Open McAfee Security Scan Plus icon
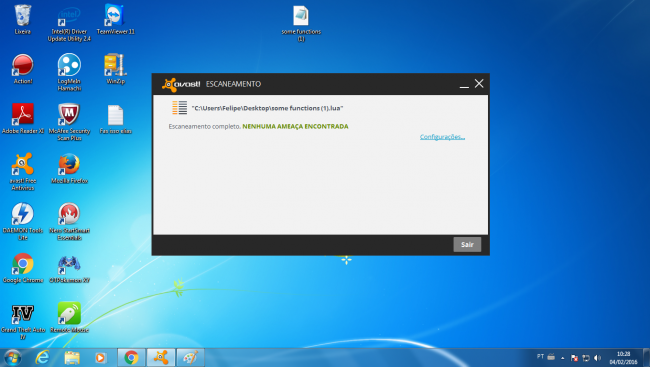Viewport: 650px width, 367px height. [69, 122]
